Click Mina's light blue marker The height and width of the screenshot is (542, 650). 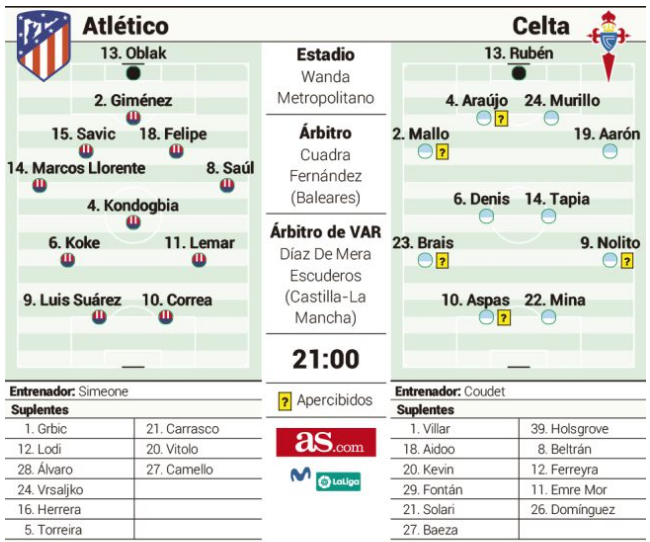coord(548,317)
